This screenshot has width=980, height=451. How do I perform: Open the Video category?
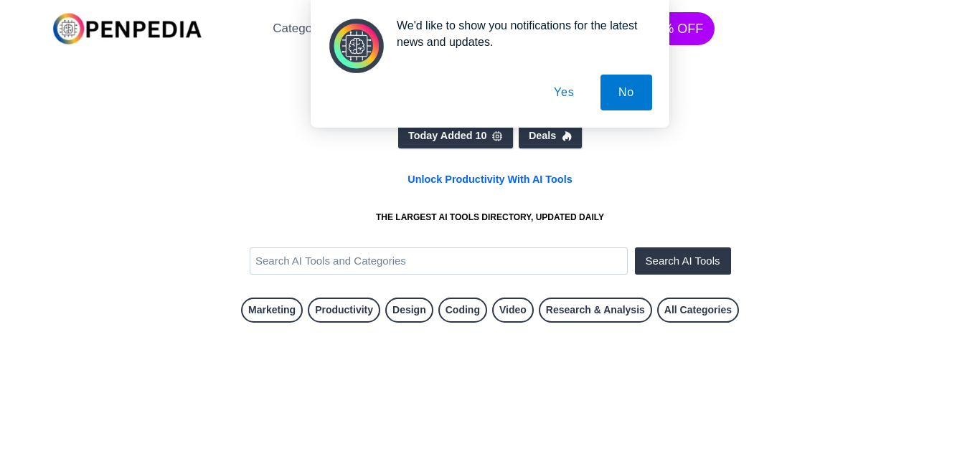(x=513, y=310)
